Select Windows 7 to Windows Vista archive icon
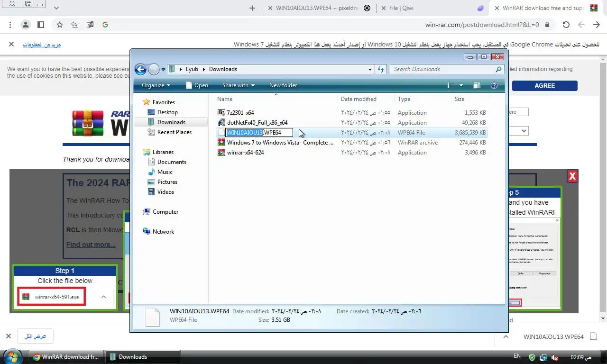This screenshot has height=364, width=607. 221,143
